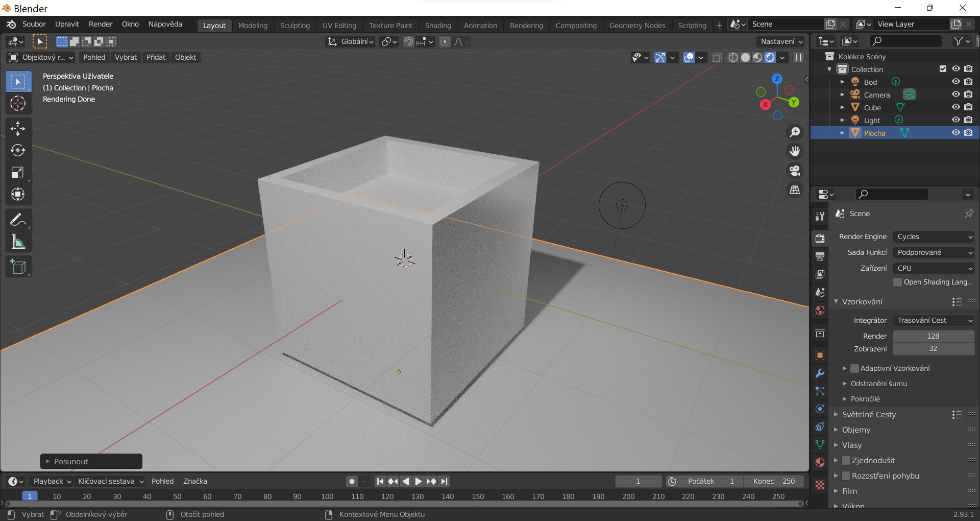Open the Integrátor dropdown
Viewport: 980px width, 521px height.
[x=934, y=320]
